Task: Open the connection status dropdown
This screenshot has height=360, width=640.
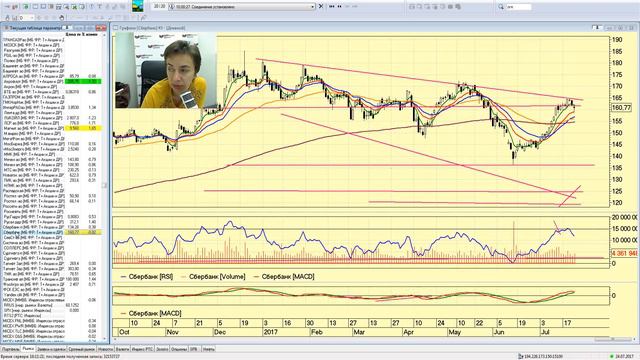Action: (x=313, y=7)
